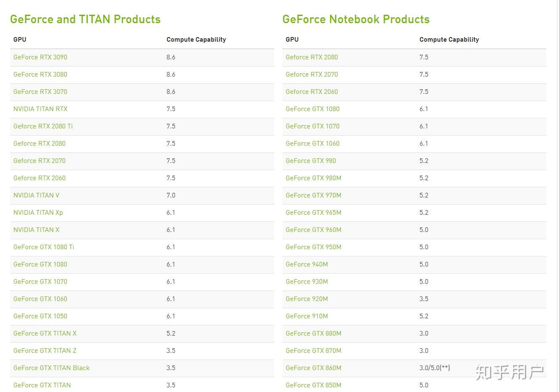The height and width of the screenshot is (392, 559).
Task: Click the GeForce 940M link
Action: [307, 264]
